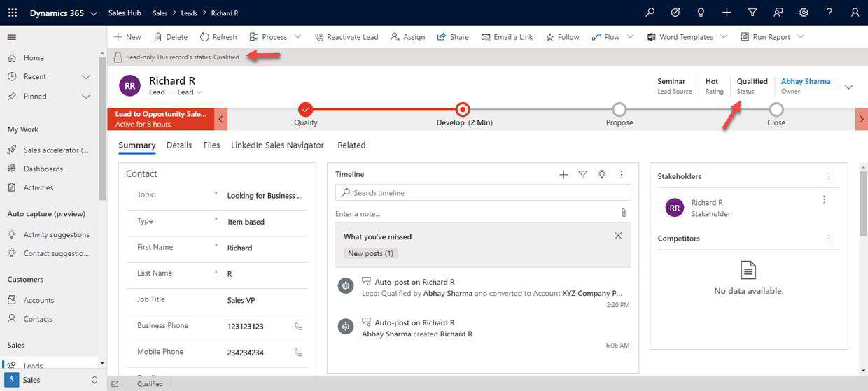Viewport: 868px width, 391px height.
Task: Open the Sales area switcher at bottom
Action: point(54,380)
